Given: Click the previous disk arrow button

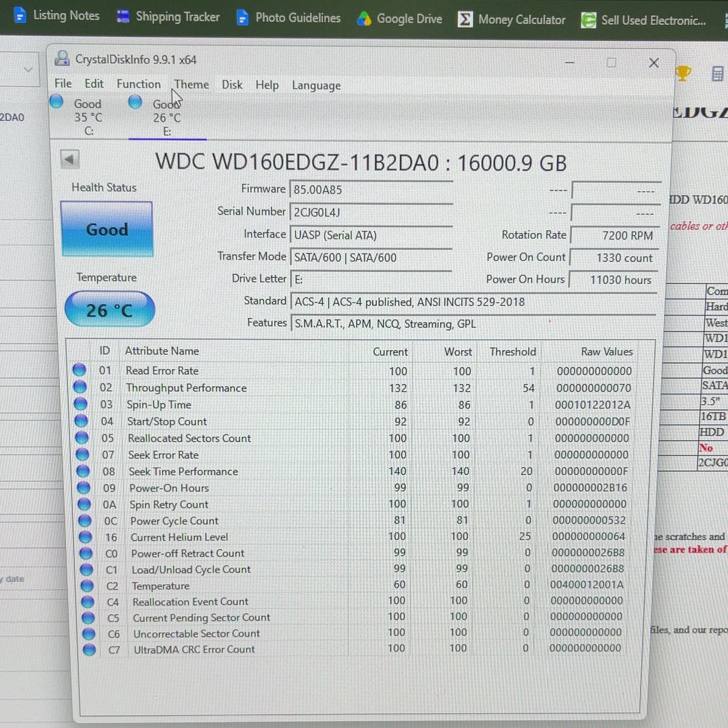Looking at the screenshot, I should (x=69, y=160).
